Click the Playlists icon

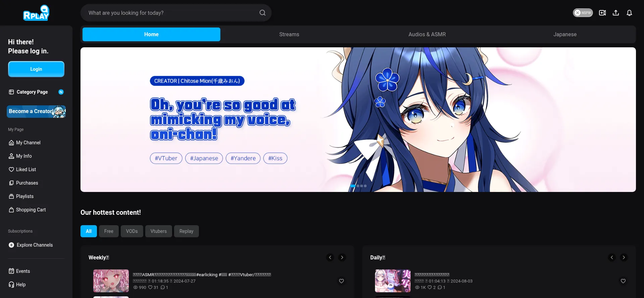(11, 196)
